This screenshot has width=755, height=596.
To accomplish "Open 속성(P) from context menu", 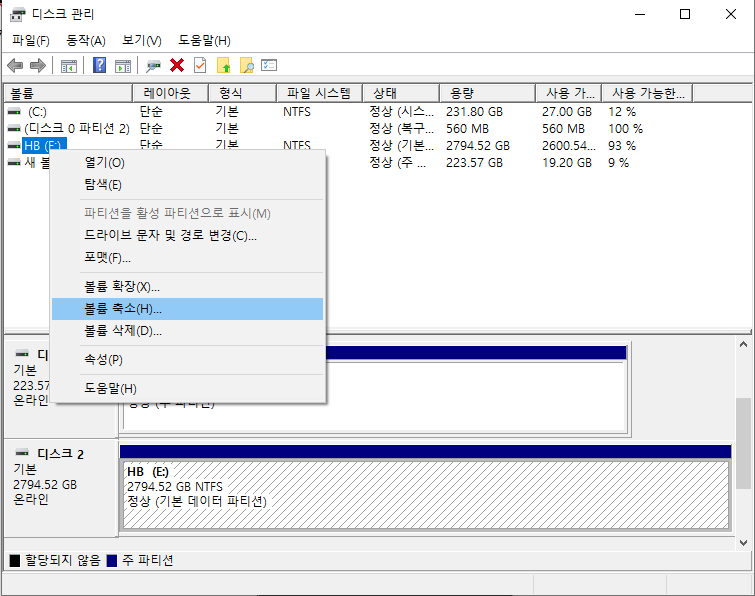I will pos(187,360).
